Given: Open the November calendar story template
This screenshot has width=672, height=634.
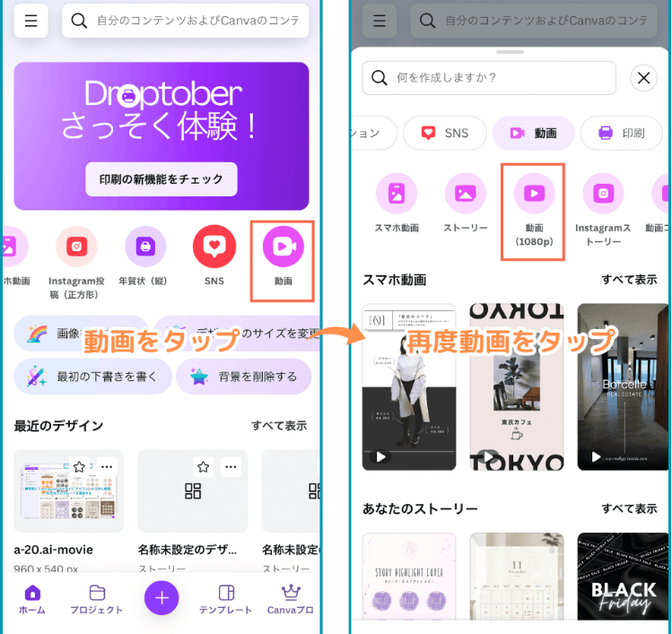Looking at the screenshot, I should tap(517, 577).
